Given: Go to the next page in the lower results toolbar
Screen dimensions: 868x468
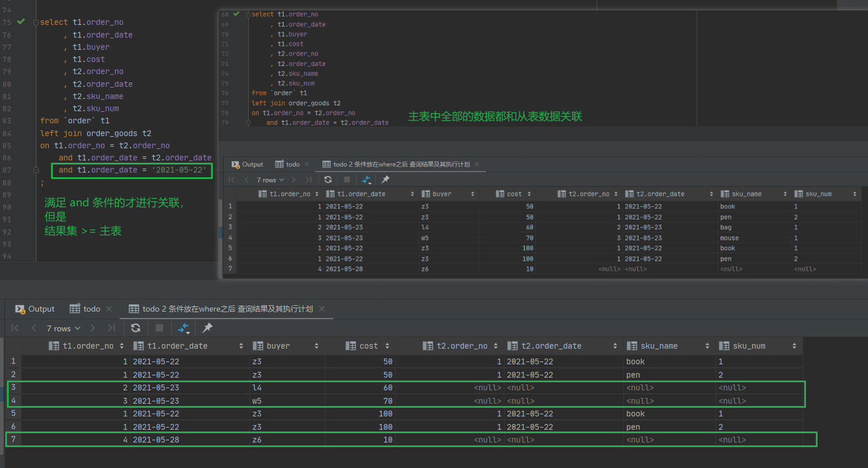Looking at the screenshot, I should pyautogui.click(x=92, y=328).
